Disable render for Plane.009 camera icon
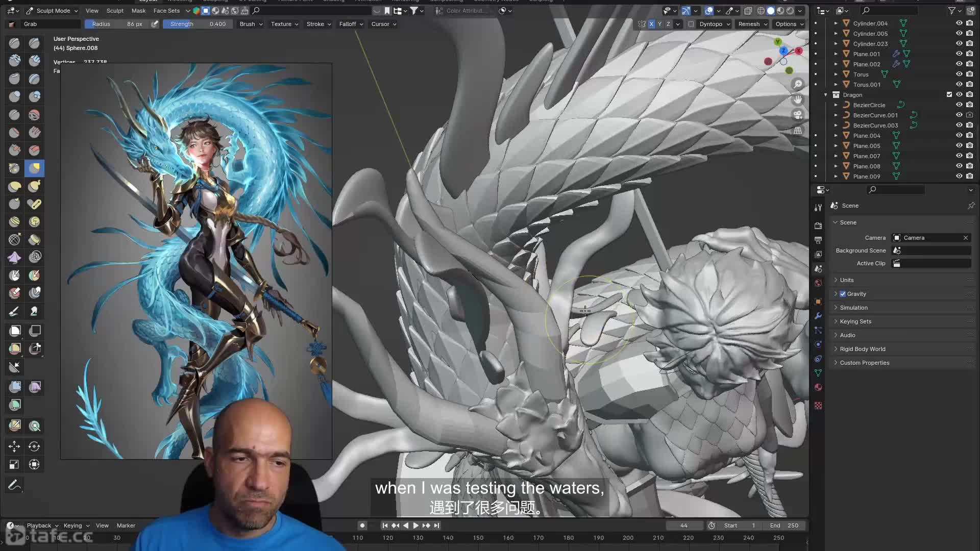Screen dimensions: 980x551 [x=969, y=176]
